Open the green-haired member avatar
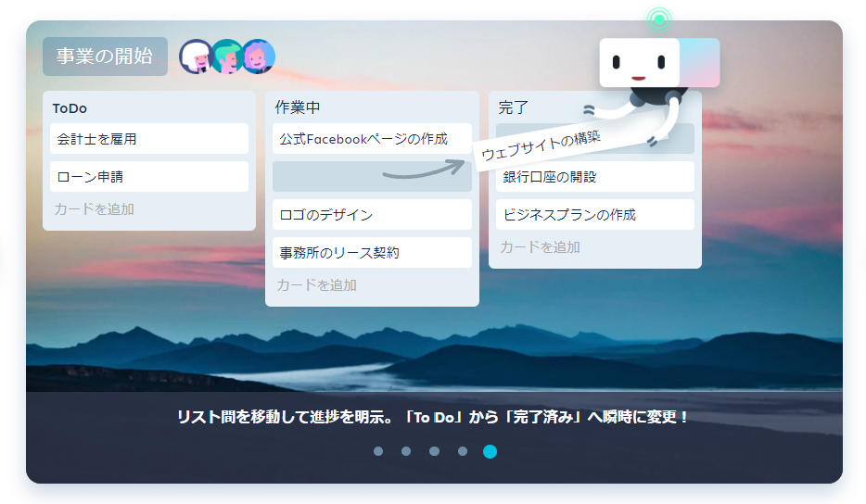866x504 pixels. coord(226,57)
